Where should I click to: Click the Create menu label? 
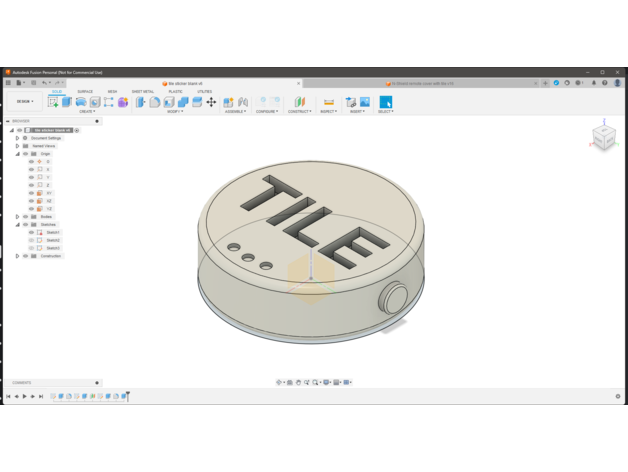coord(87,112)
